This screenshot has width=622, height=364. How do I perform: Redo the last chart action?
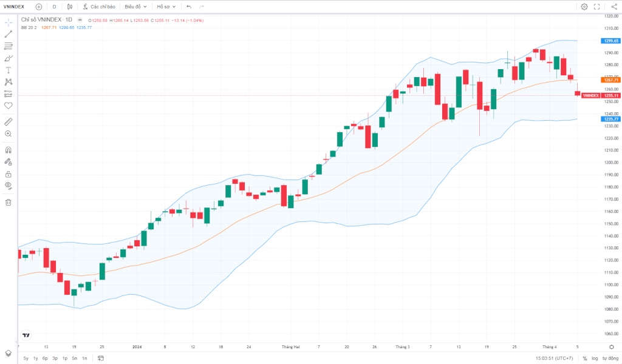pos(202,7)
